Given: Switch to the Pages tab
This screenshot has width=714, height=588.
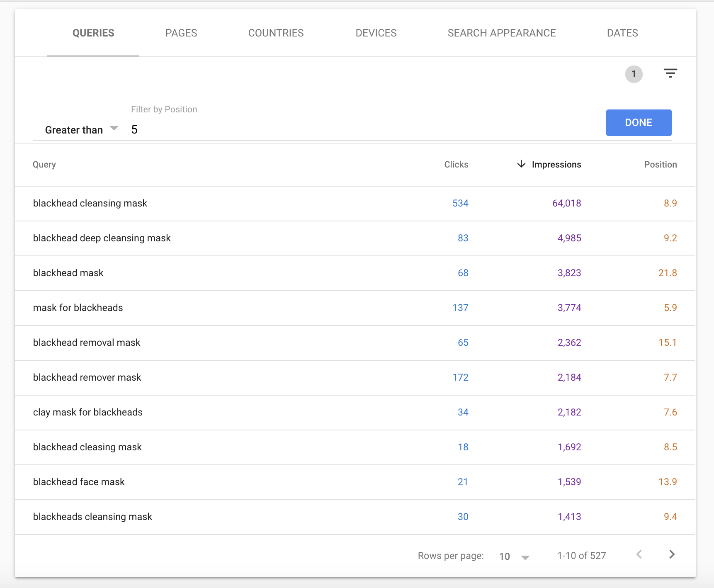Looking at the screenshot, I should point(181,33).
